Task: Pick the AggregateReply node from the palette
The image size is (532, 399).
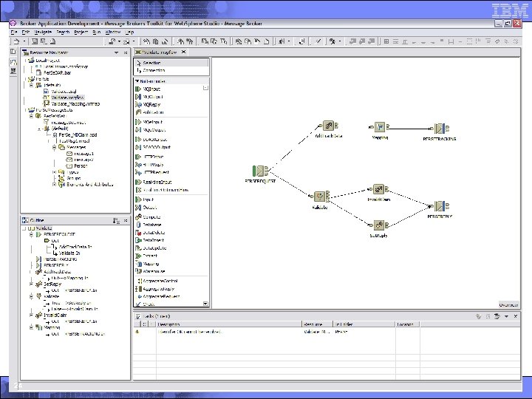Action: [154, 289]
